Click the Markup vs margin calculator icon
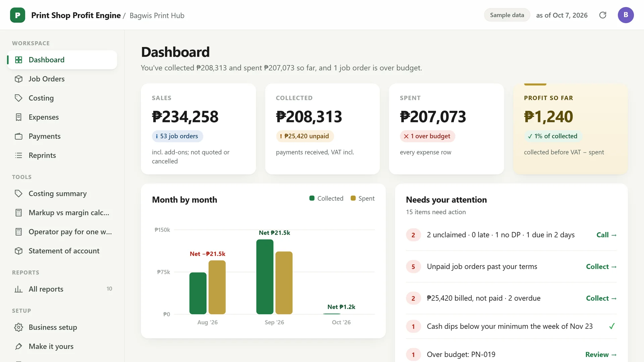This screenshot has height=362, width=644. tap(19, 213)
